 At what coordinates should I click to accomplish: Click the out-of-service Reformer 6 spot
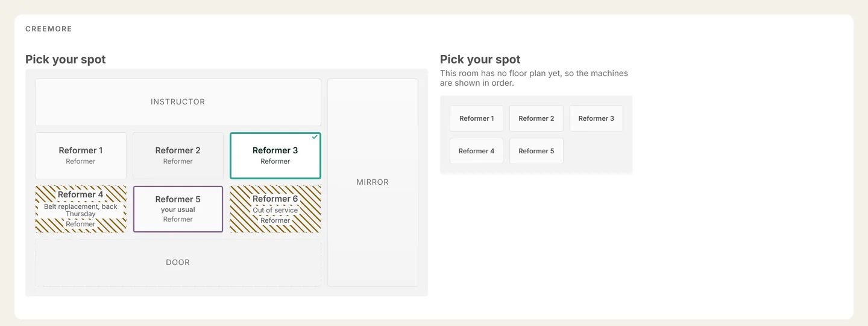(275, 209)
